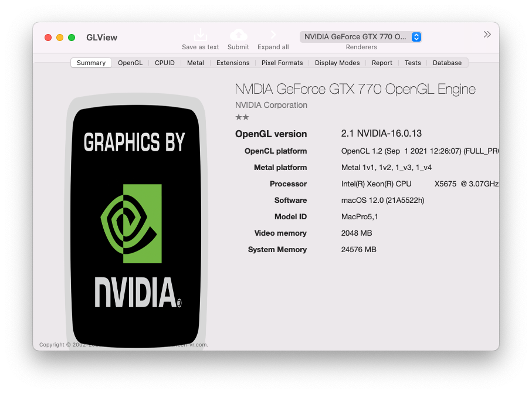This screenshot has width=532, height=394.
Task: Close the GLView window with red button
Action: tap(48, 38)
